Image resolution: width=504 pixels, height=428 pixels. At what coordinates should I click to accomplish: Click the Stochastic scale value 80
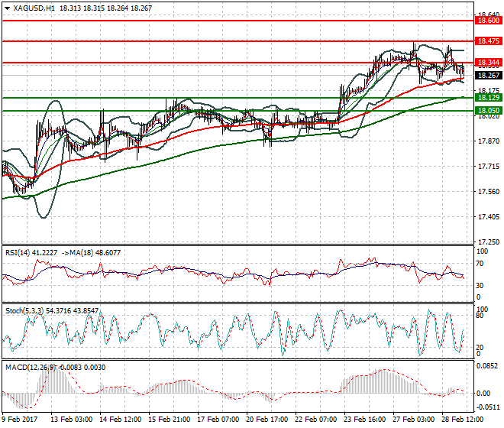click(x=480, y=316)
